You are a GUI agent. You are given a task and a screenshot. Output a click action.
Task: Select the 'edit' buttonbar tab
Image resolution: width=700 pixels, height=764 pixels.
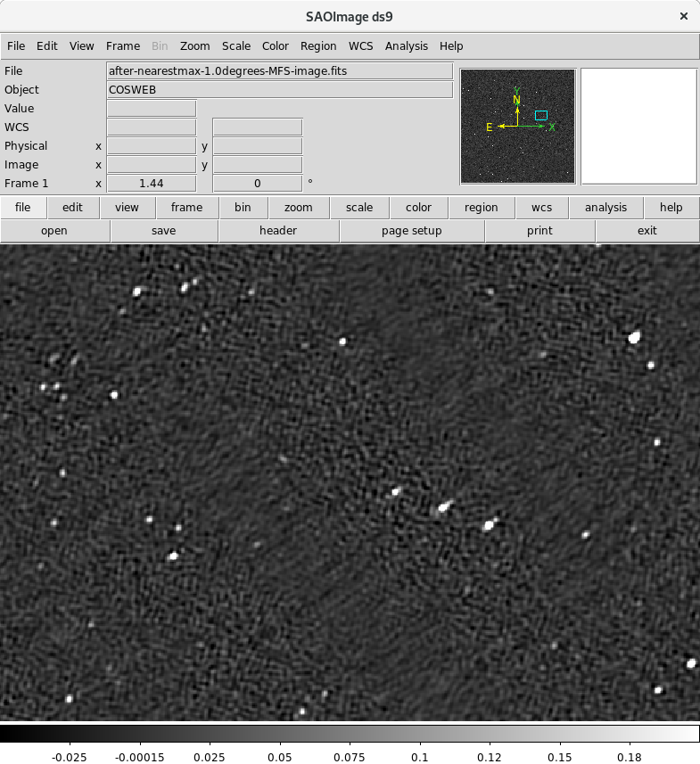pos(72,208)
